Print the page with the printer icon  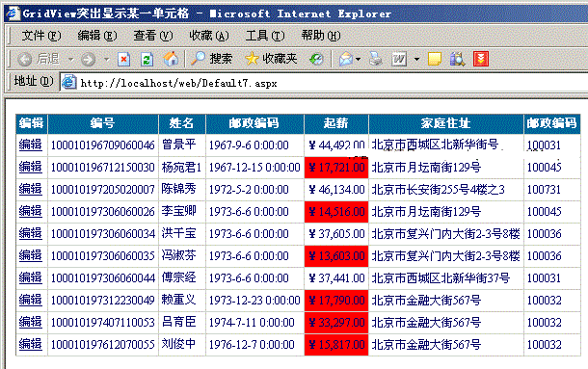[x=376, y=59]
